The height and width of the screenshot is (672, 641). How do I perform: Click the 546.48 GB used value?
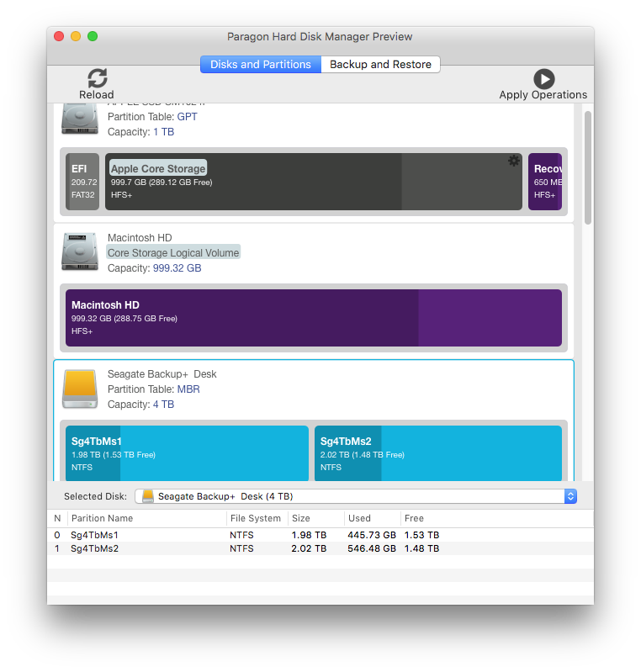pyautogui.click(x=372, y=548)
